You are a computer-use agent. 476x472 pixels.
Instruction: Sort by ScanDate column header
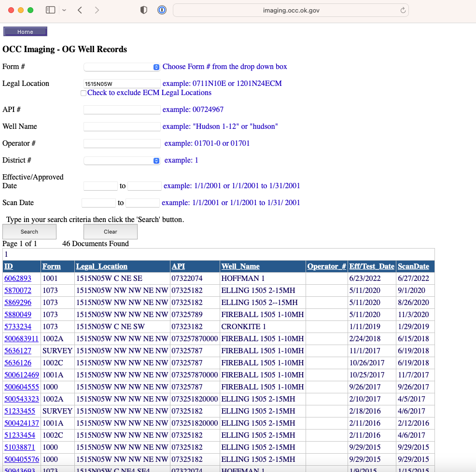coord(413,266)
